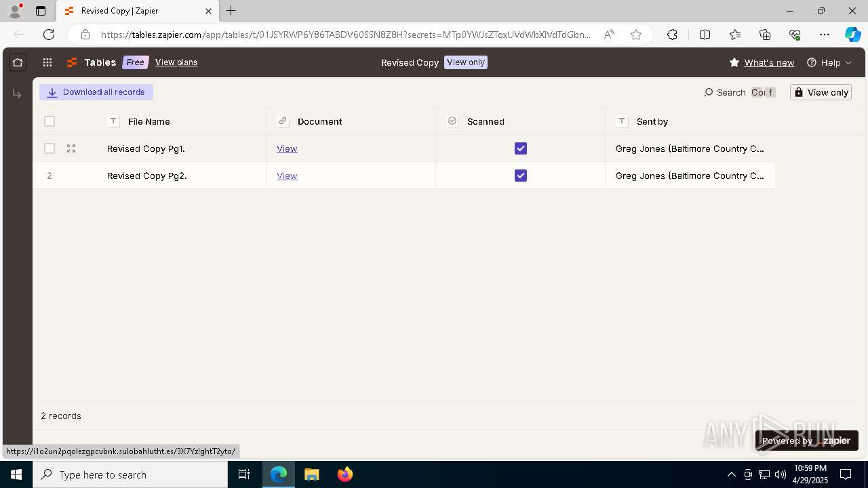This screenshot has height=488, width=868.
Task: Click the 2 records count text
Action: pyautogui.click(x=61, y=415)
